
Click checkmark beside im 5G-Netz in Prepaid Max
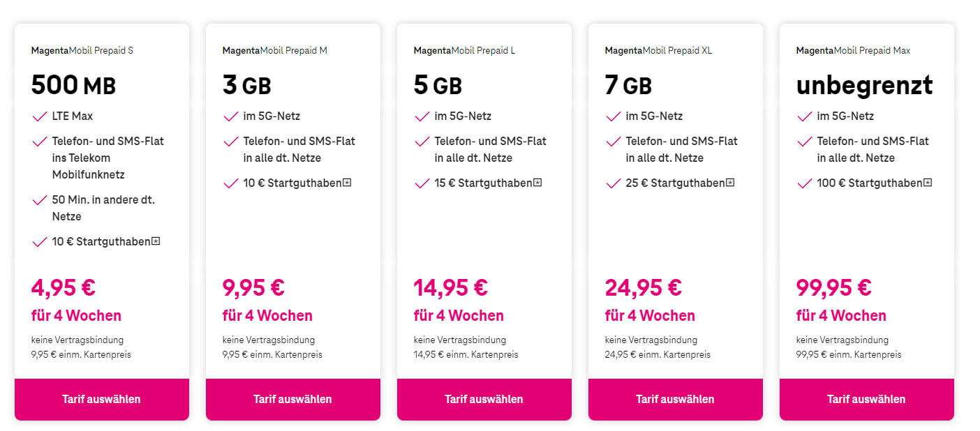pyautogui.click(x=805, y=116)
